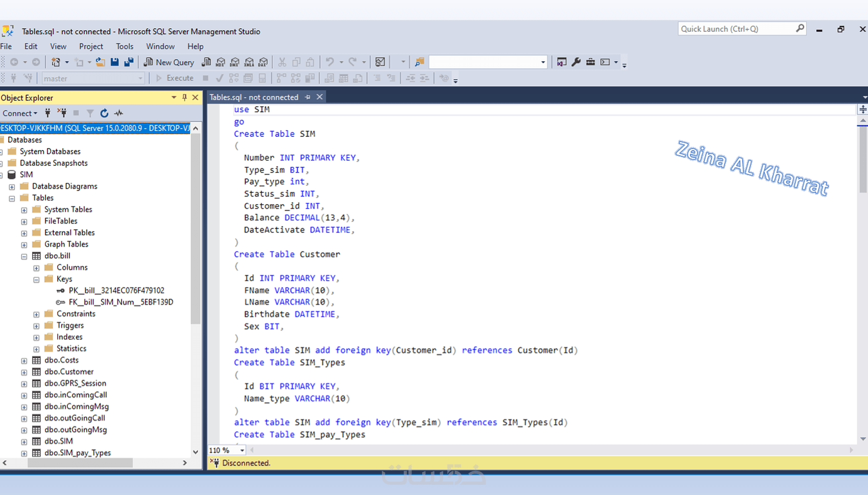The image size is (868, 495).
Task: Open the master database dropdown
Action: click(x=141, y=78)
